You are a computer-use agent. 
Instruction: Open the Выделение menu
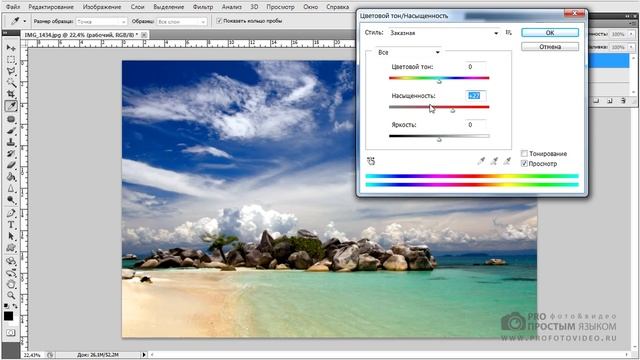169,7
